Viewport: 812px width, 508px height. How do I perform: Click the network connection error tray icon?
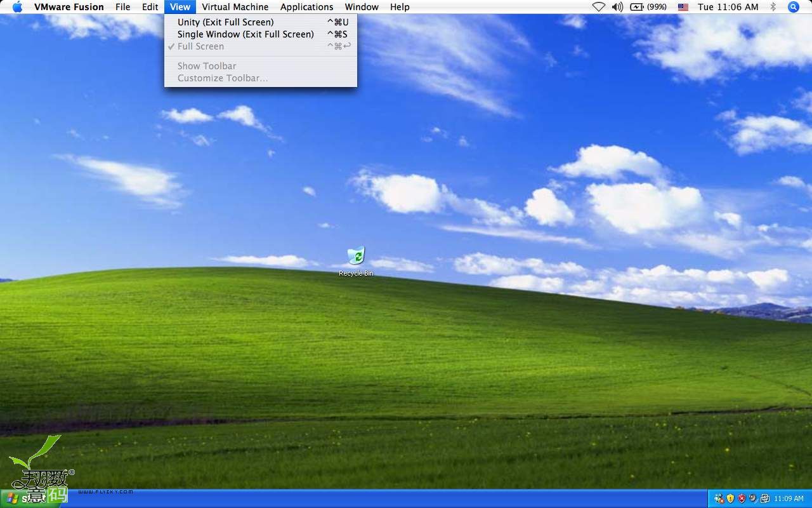pos(719,498)
